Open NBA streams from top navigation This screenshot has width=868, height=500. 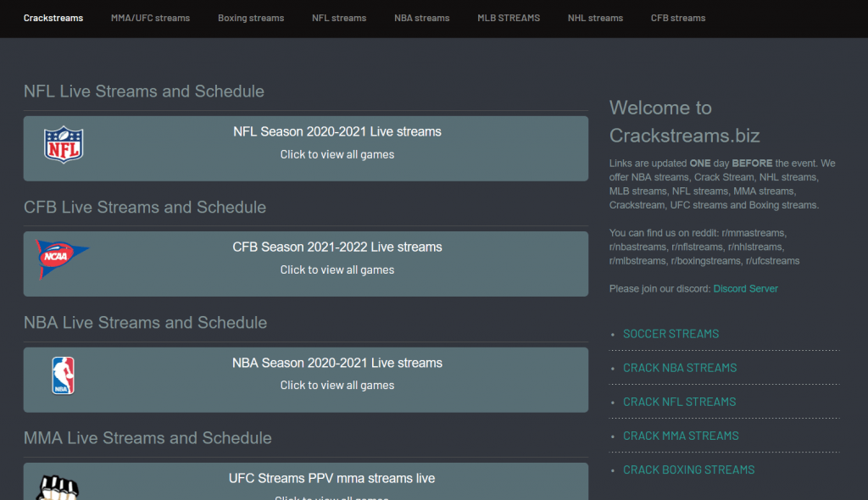tap(422, 18)
